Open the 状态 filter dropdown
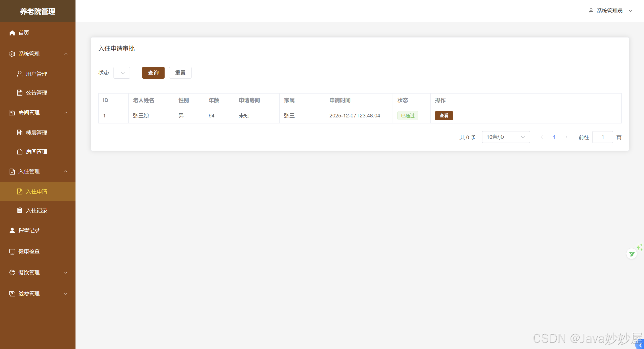Image resolution: width=644 pixels, height=349 pixels. tap(122, 73)
